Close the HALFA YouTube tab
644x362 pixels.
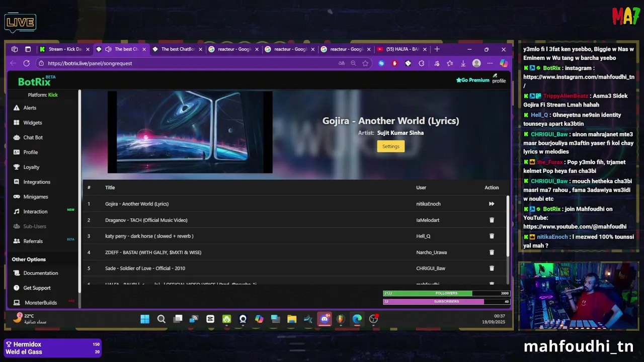(x=425, y=49)
